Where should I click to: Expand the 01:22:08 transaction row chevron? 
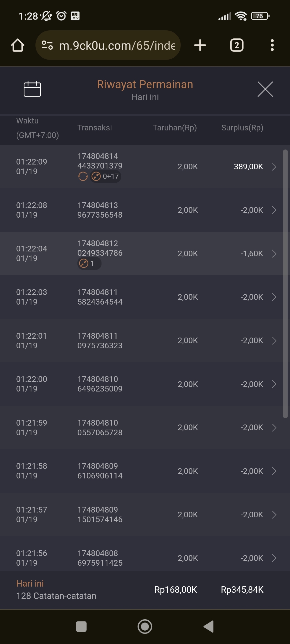coord(274,210)
